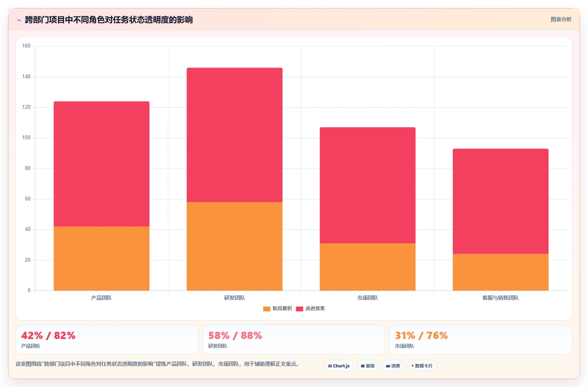The width and height of the screenshot is (588, 387).
Task: Click the 客服与销售团队 x-axis label
Action: 500,298
